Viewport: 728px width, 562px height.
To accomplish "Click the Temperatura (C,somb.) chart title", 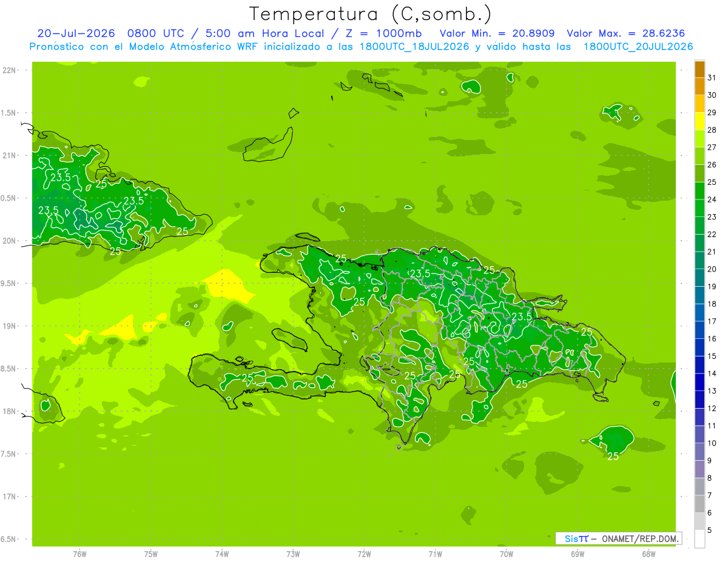I will (x=371, y=14).
